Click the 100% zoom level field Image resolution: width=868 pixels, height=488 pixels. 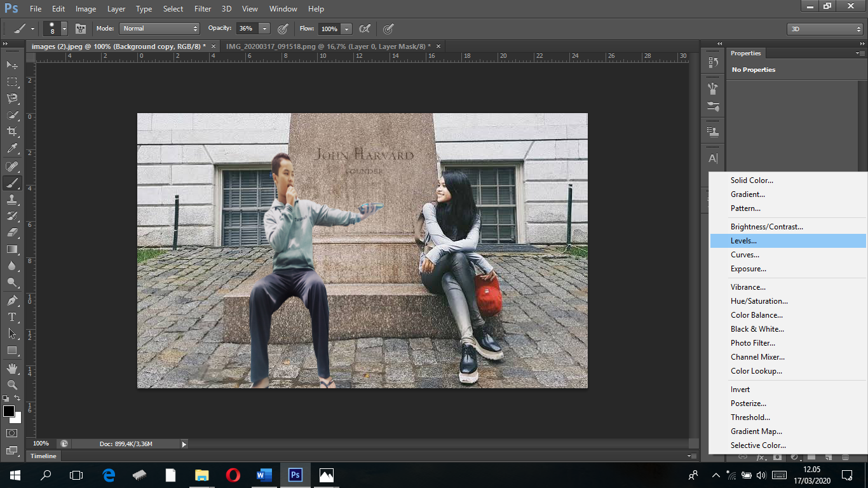click(x=41, y=444)
